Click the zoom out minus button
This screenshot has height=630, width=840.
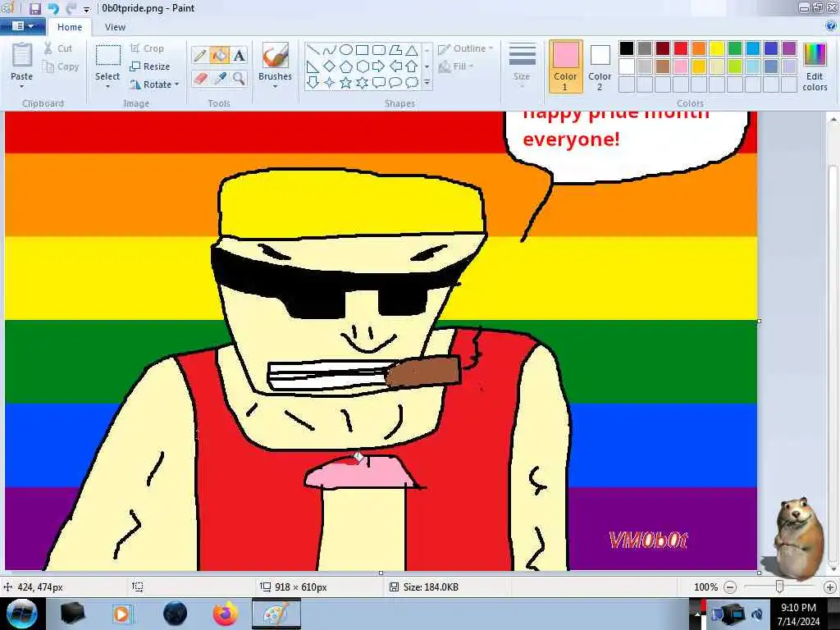[729, 587]
